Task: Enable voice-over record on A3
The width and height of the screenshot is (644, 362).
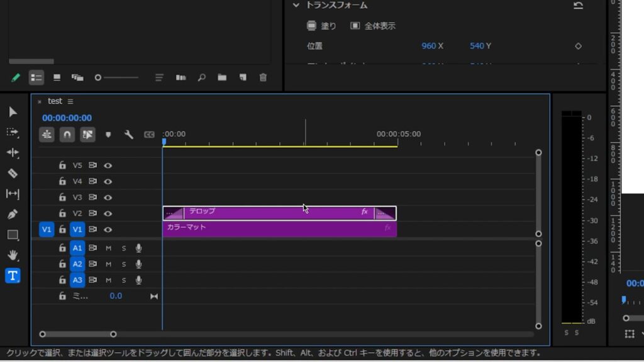Action: (x=139, y=280)
